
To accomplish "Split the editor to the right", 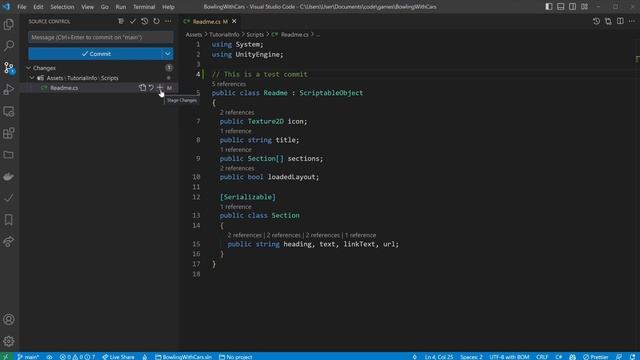I will pos(620,21).
